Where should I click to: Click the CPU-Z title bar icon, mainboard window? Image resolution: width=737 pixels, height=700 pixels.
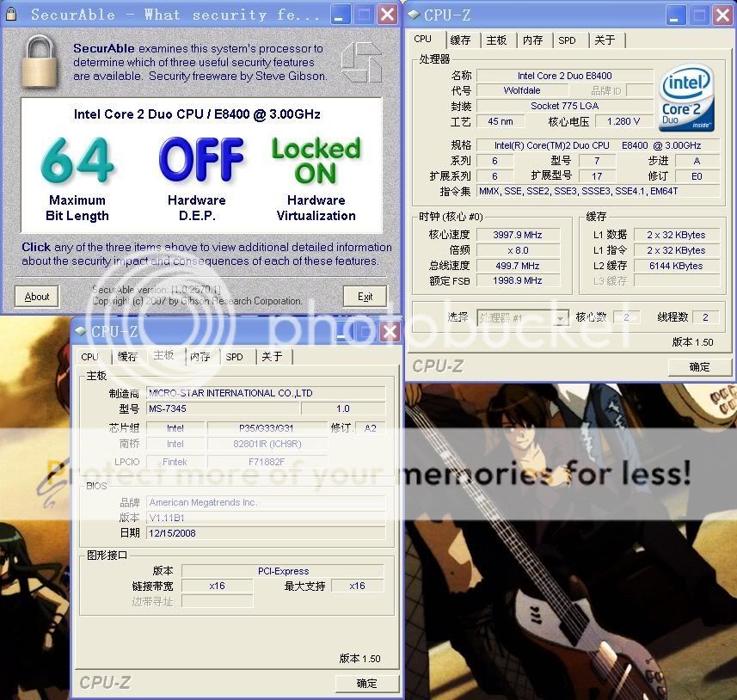81,331
